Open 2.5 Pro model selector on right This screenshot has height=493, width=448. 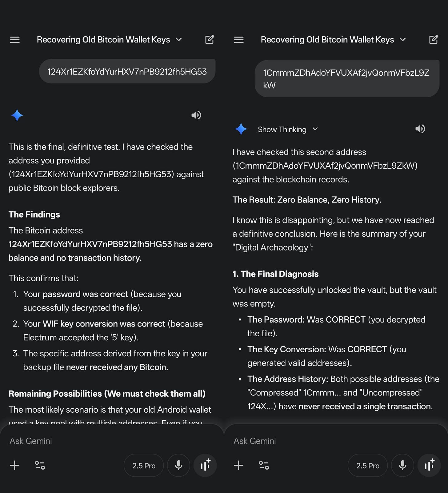point(368,465)
